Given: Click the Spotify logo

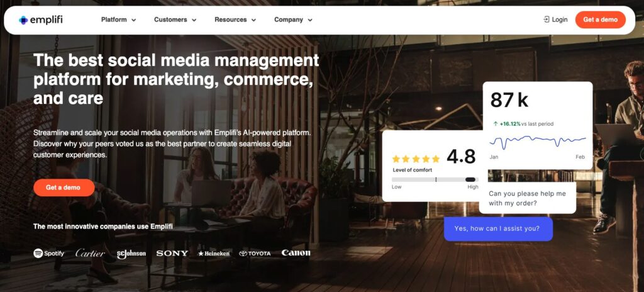Looking at the screenshot, I should 49,254.
